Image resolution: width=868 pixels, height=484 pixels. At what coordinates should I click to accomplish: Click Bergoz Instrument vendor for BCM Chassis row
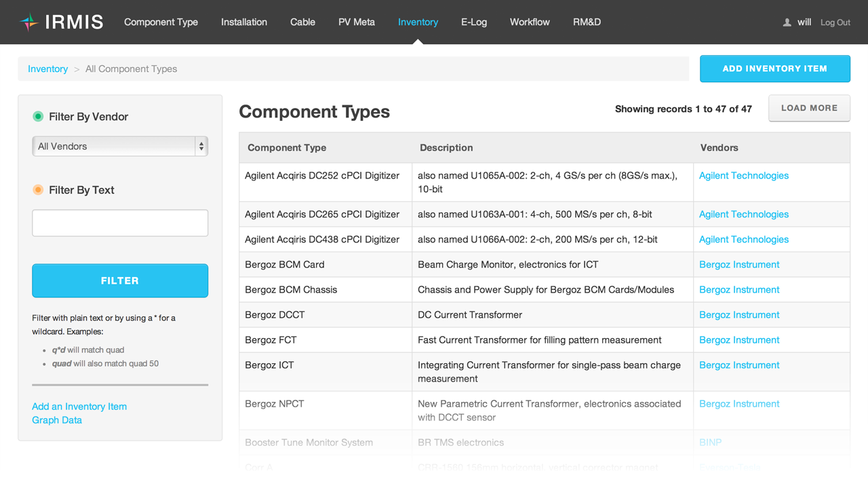tap(739, 290)
